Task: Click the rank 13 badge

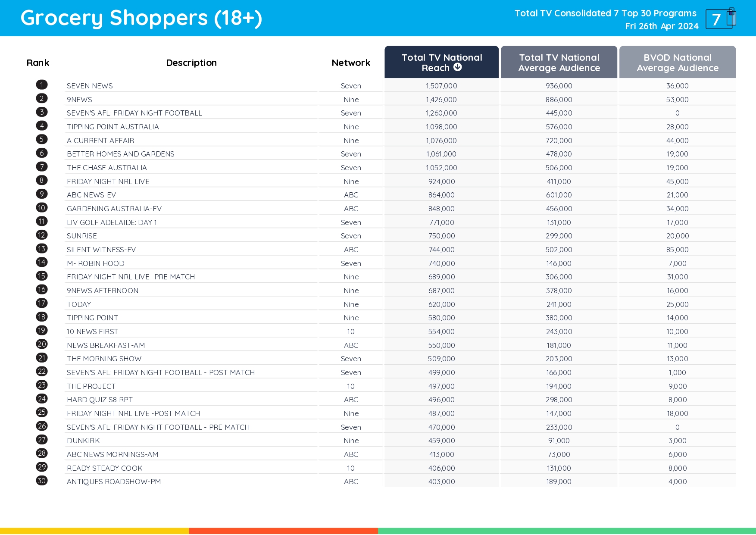Action: [42, 248]
